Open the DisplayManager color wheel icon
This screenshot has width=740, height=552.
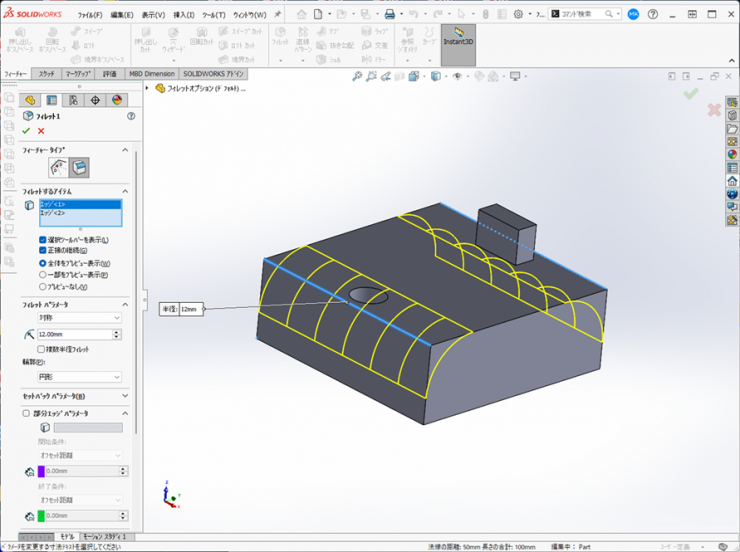click(x=116, y=100)
